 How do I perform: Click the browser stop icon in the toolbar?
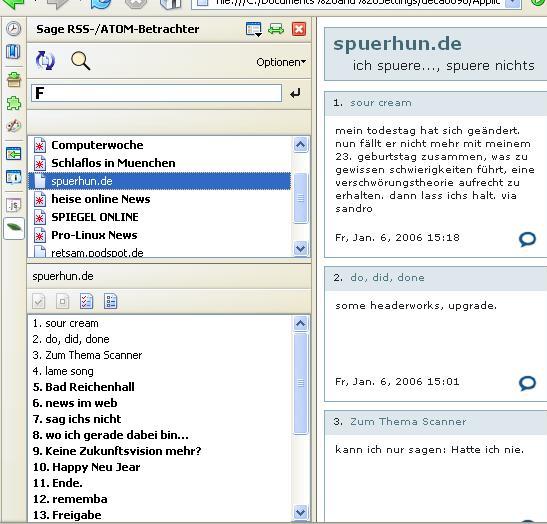[x=136, y=3]
